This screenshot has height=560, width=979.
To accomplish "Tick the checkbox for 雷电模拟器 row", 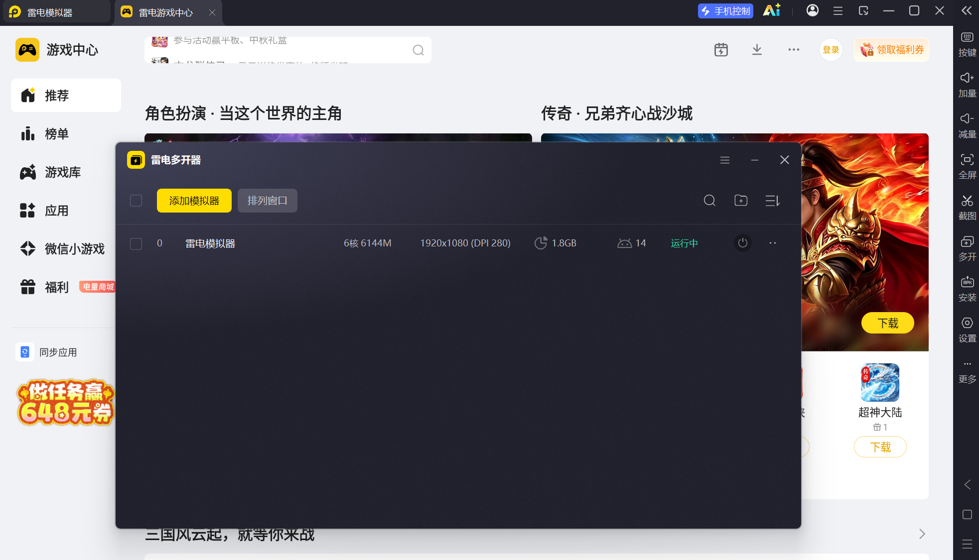I will tap(136, 243).
